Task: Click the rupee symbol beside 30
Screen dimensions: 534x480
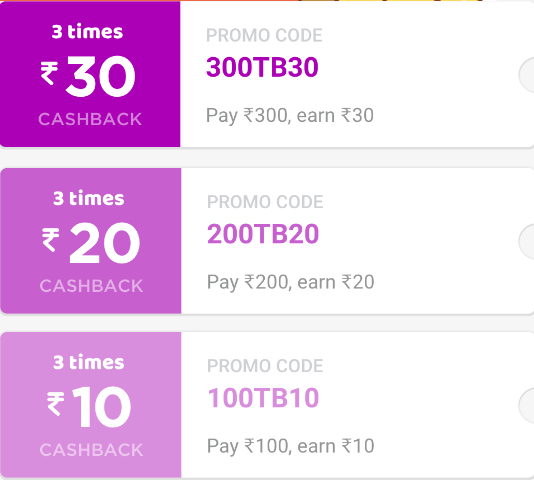Action: tap(49, 73)
